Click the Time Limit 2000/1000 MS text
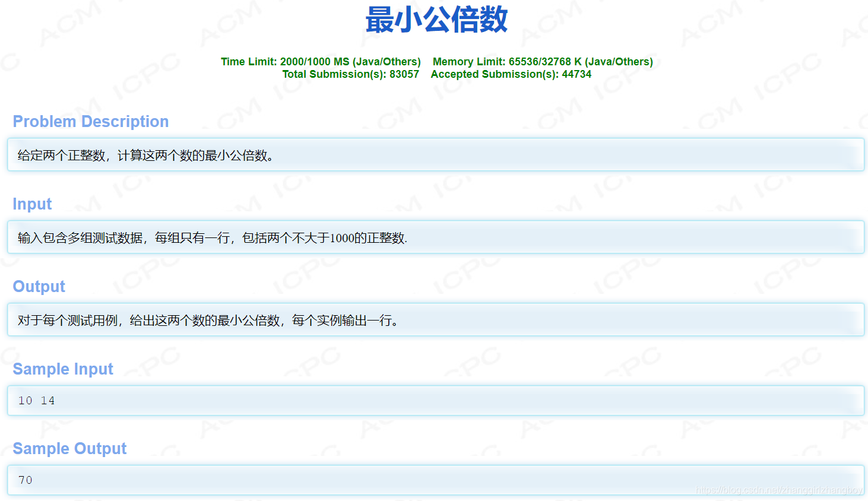The width and height of the screenshot is (868, 501). pyautogui.click(x=321, y=62)
